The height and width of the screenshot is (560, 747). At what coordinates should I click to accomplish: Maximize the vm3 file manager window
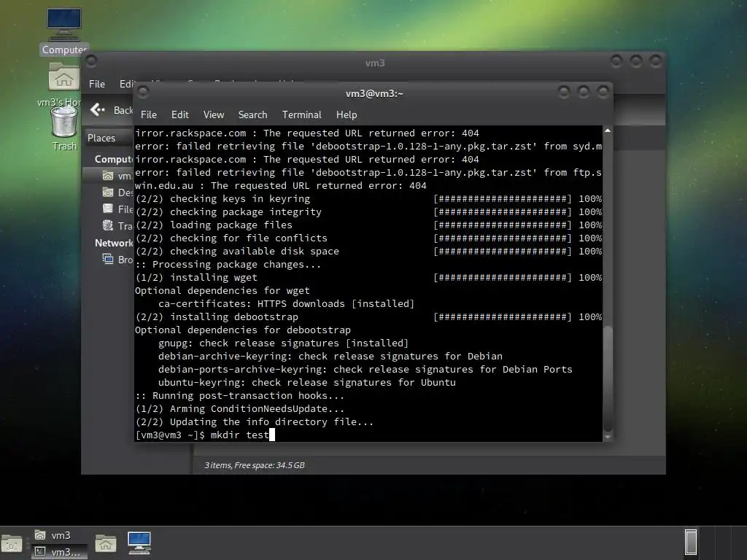point(636,61)
